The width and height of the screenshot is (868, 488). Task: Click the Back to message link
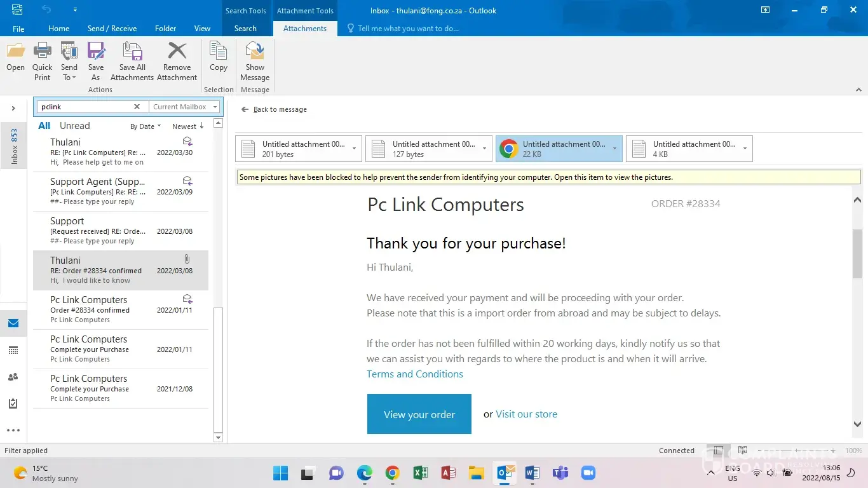coord(274,109)
